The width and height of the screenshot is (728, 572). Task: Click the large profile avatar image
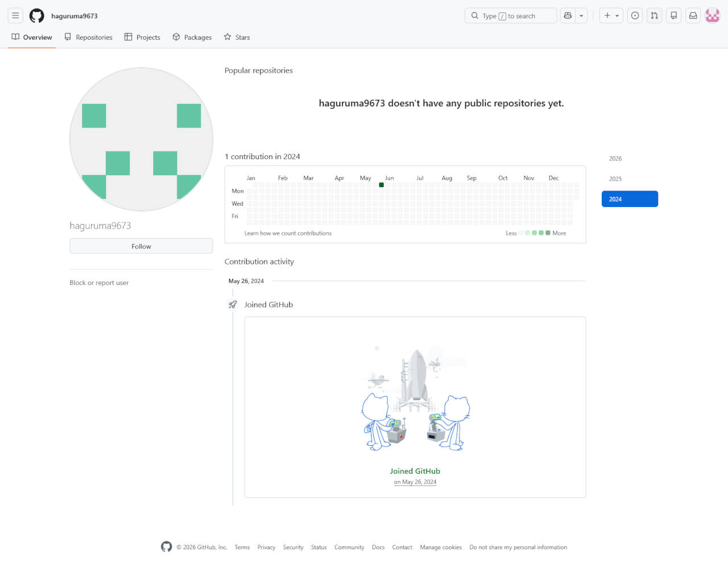click(x=142, y=139)
